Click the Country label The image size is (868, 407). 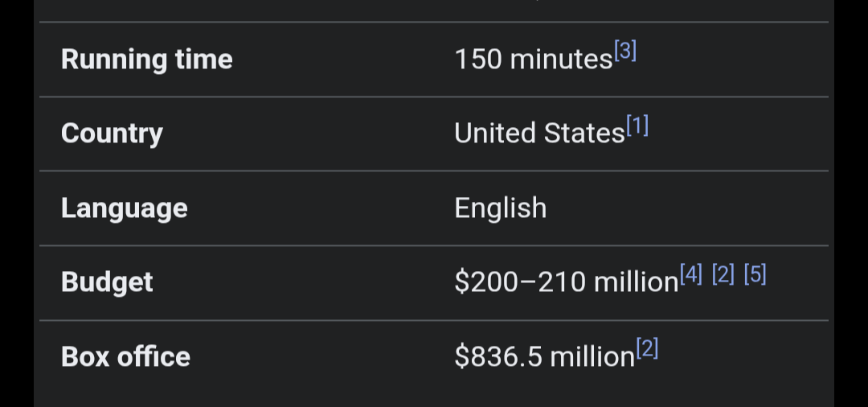[112, 134]
